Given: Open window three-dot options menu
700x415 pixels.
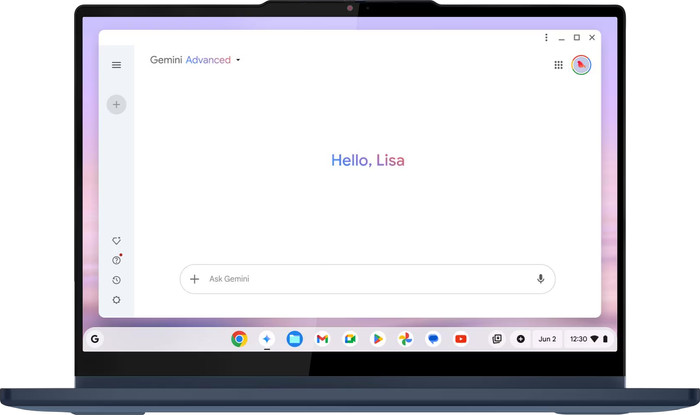Looking at the screenshot, I should (x=546, y=38).
